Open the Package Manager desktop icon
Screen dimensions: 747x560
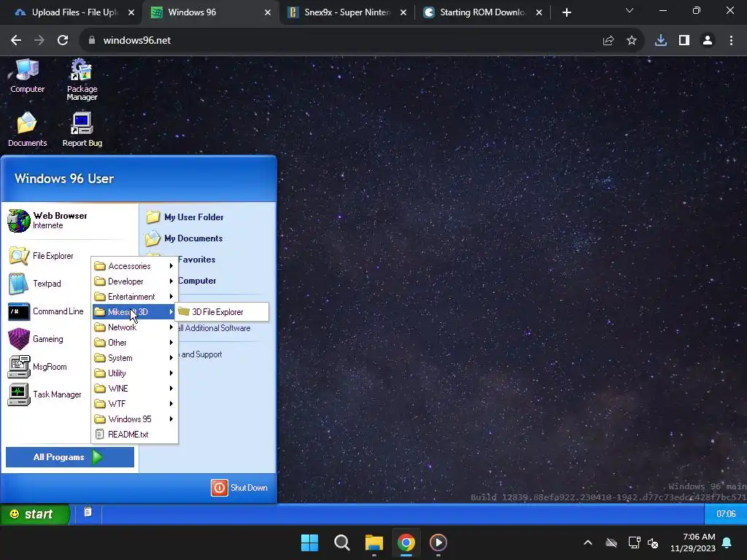tap(82, 79)
